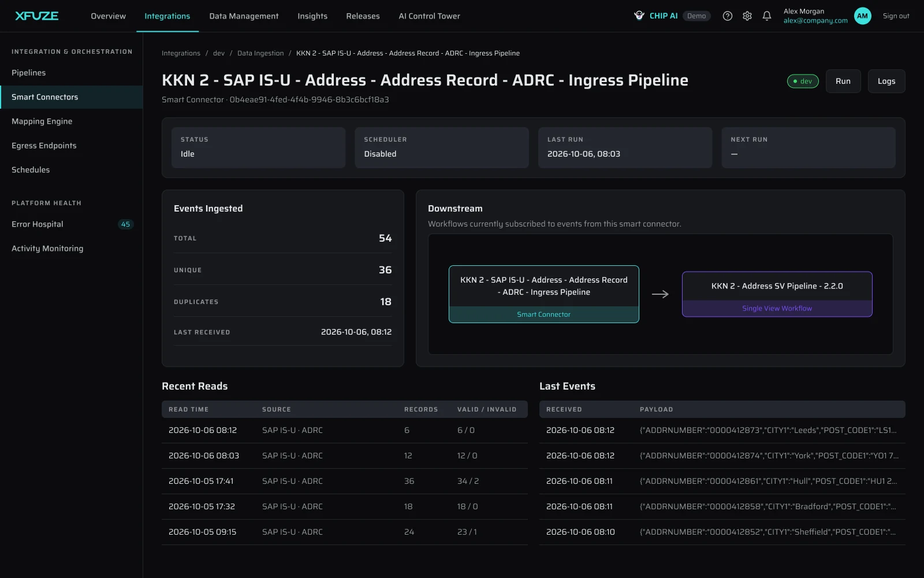Select the Smart Connector node card
Screen dimensions: 924x578
pyautogui.click(x=544, y=294)
